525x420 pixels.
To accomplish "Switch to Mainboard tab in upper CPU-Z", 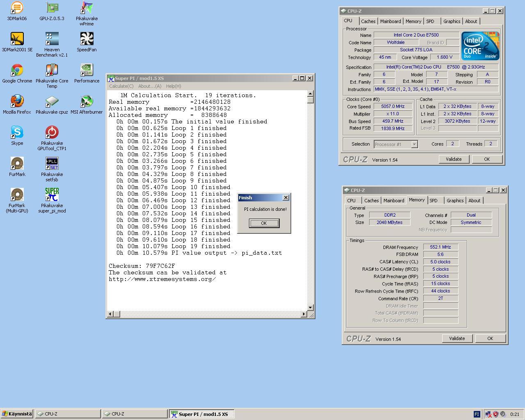I will pos(390,21).
